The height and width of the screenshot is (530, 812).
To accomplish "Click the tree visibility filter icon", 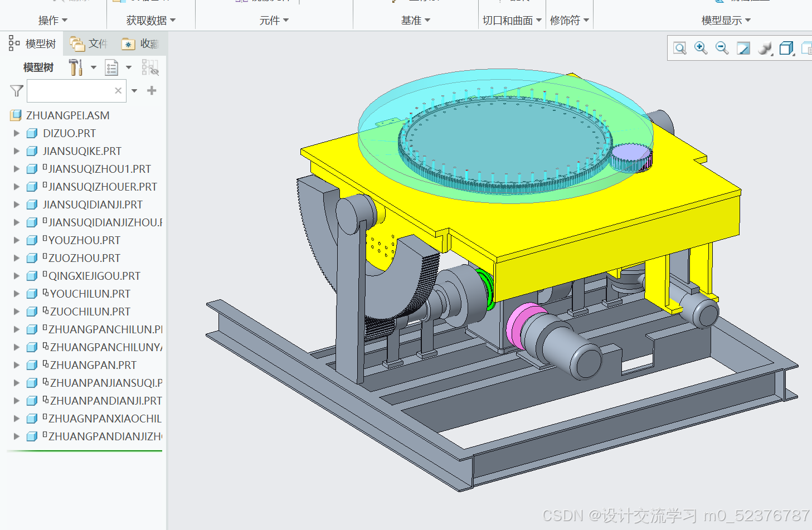I will point(150,67).
